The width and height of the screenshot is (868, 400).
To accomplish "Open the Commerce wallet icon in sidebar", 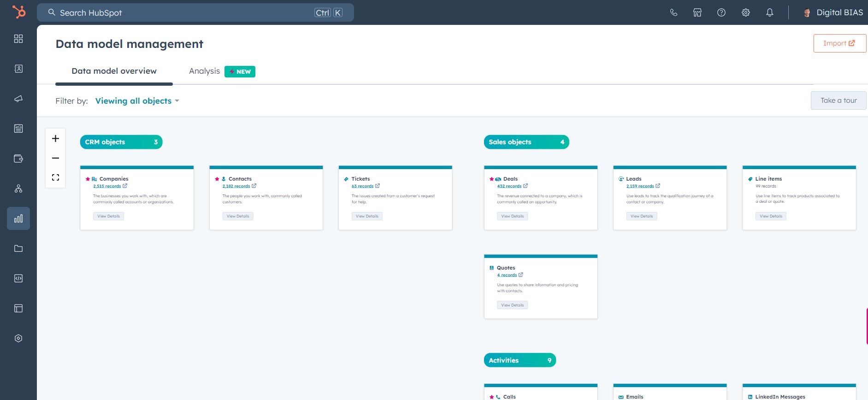I will click(x=18, y=159).
